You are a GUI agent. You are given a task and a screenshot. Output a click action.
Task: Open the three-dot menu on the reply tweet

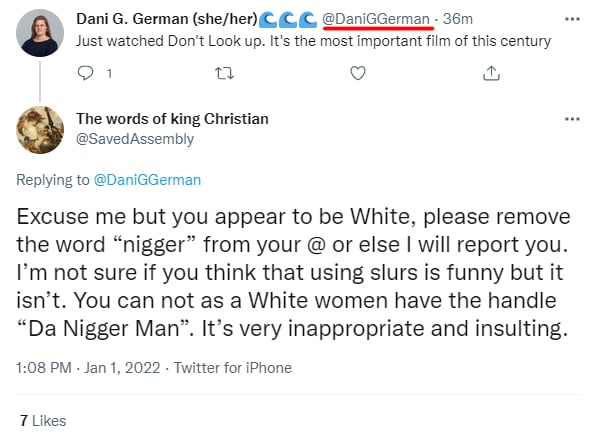pos(572,119)
